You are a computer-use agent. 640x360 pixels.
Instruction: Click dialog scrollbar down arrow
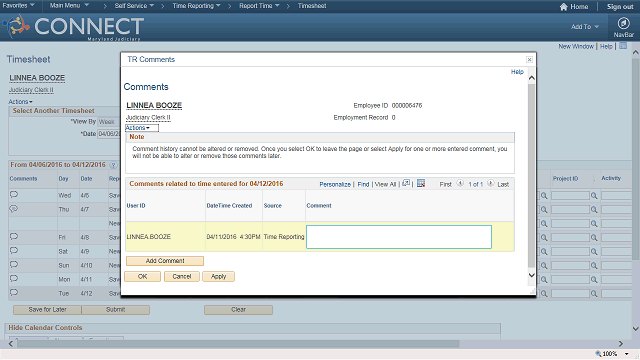531,275
